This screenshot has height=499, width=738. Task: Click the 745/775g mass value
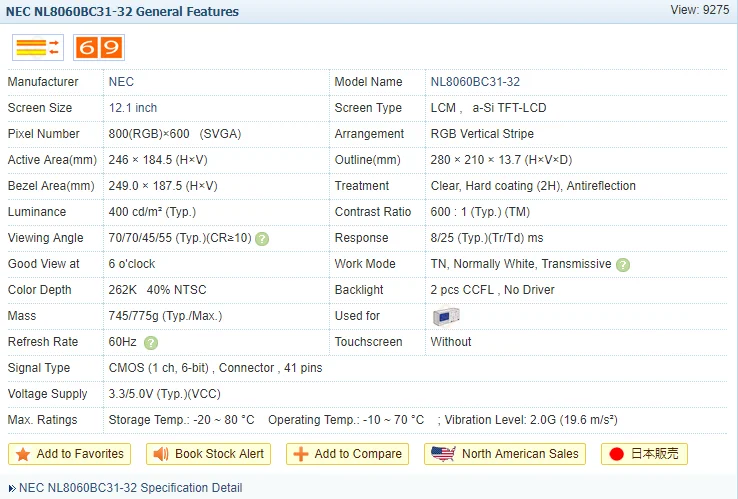pos(165,316)
